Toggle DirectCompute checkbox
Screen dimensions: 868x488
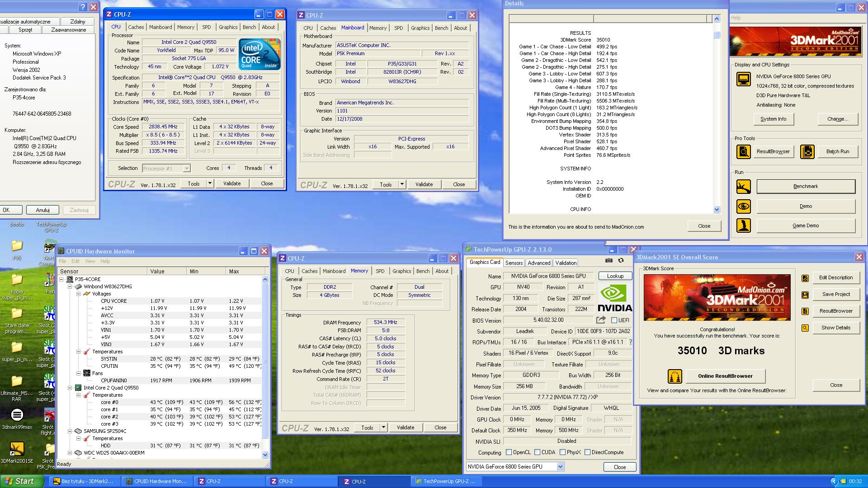coord(587,452)
